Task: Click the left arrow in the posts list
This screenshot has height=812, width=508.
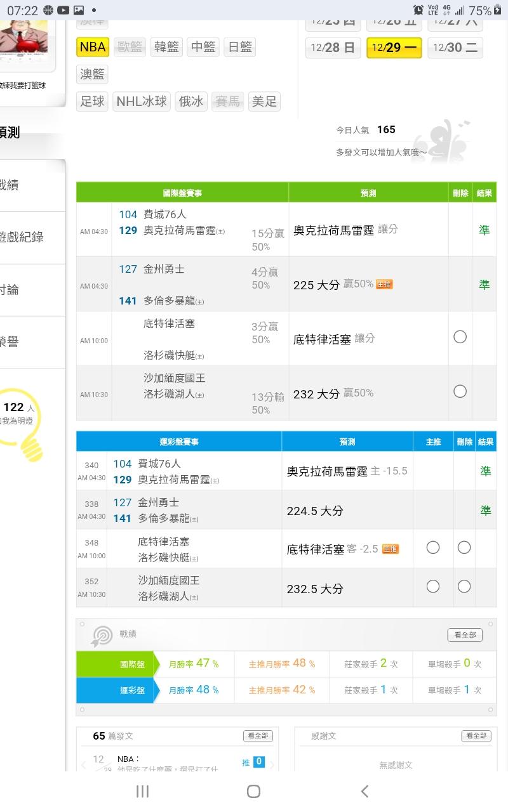Action: pos(84,765)
